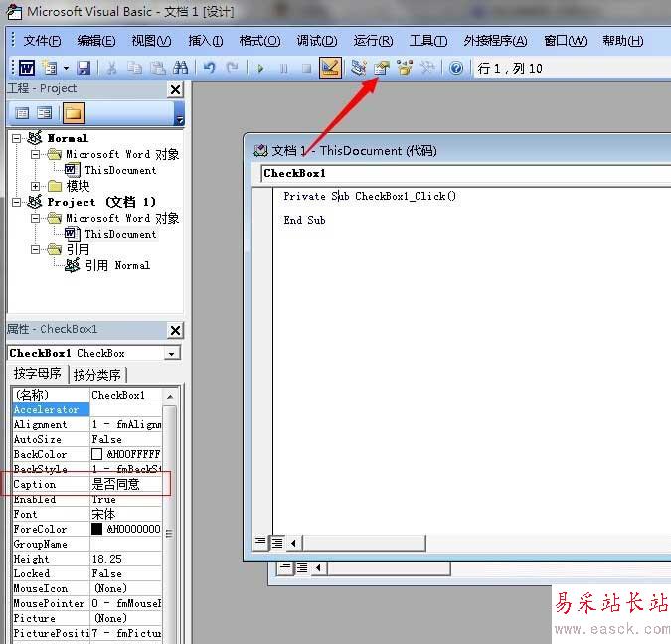The height and width of the screenshot is (644, 671).
Task: Expand the 模块 folder
Action: tap(35, 186)
